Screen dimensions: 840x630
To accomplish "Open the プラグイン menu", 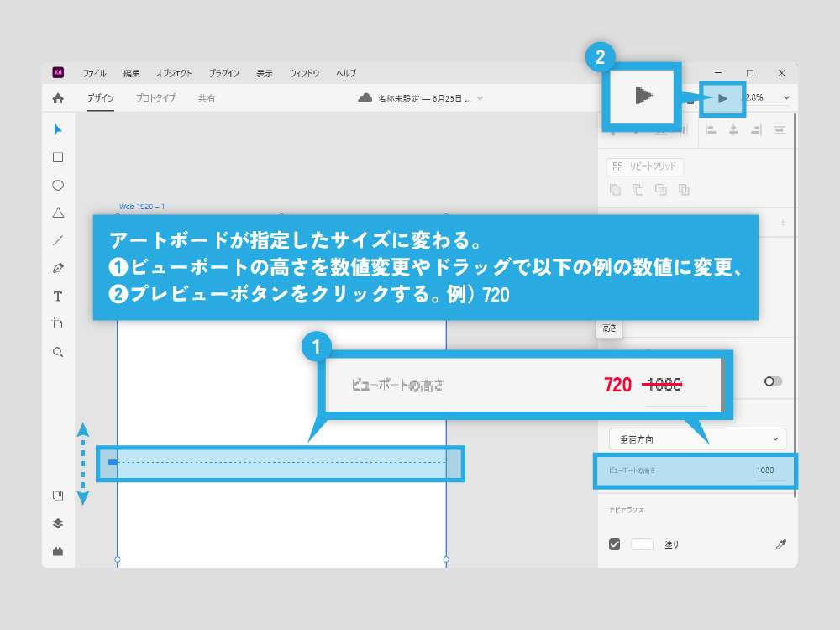I will pos(224,73).
